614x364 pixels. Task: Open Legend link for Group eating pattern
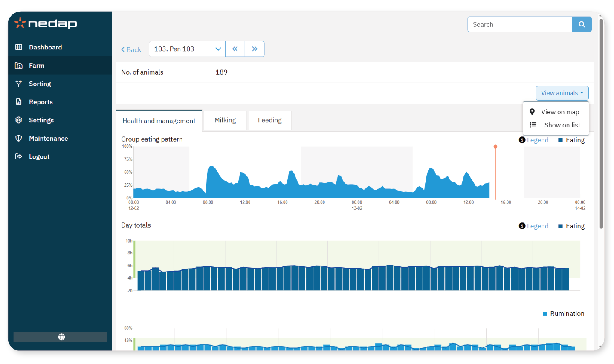tap(538, 140)
